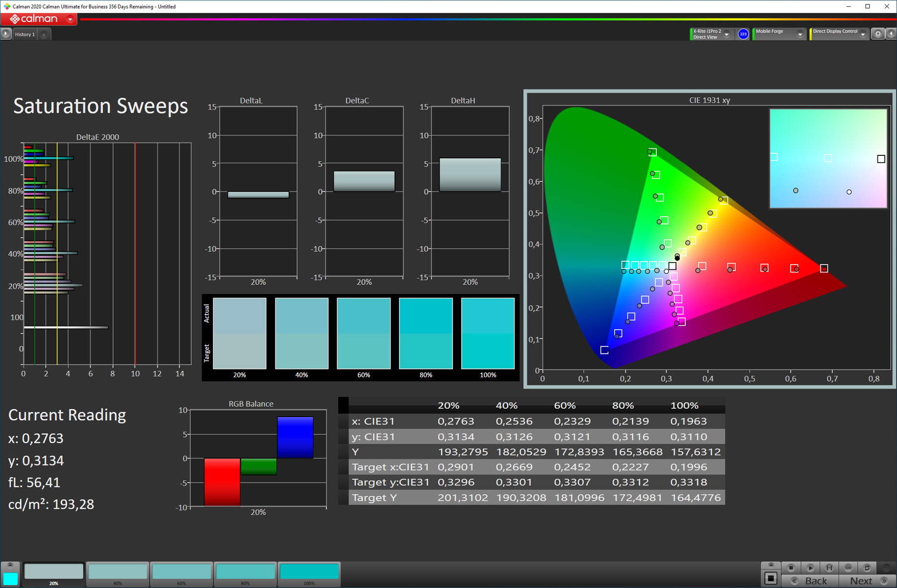Click the CIE 1931 xy zoomed inset
This screenshot has height=588, width=897.
click(828, 158)
